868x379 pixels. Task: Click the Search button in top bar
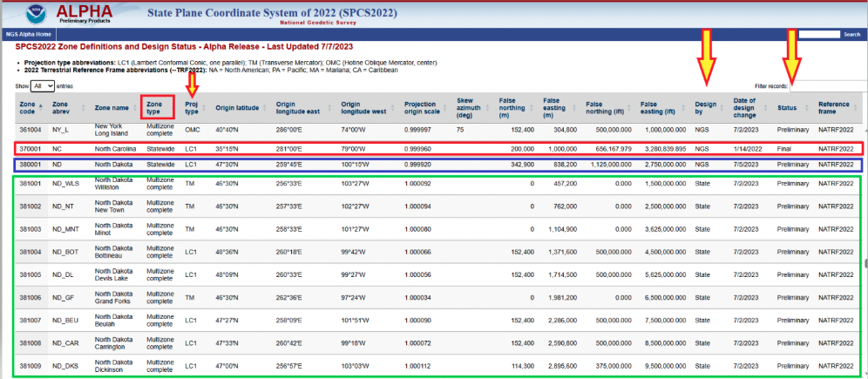[851, 34]
